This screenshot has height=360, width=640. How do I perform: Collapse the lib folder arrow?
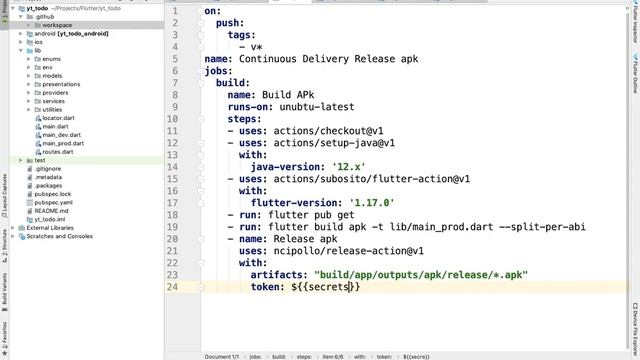click(x=21, y=51)
